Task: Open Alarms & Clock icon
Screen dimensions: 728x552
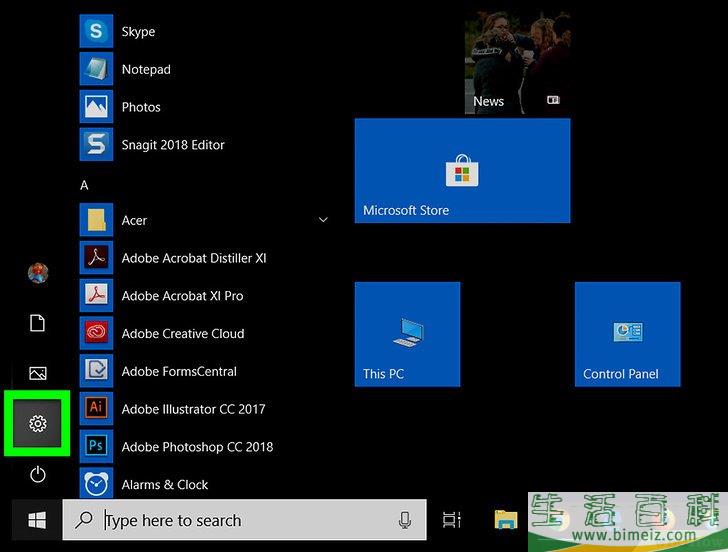Action: (96, 484)
